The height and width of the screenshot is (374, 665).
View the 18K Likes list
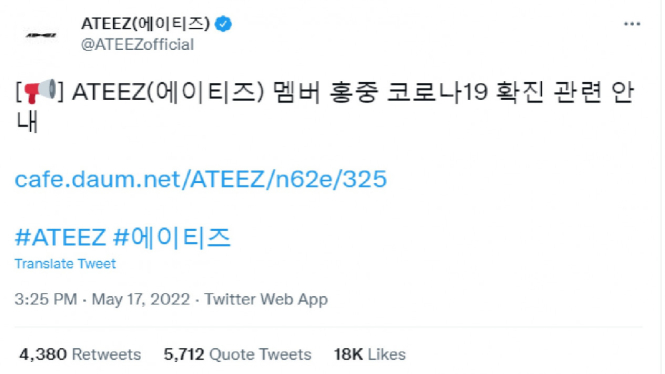369,354
